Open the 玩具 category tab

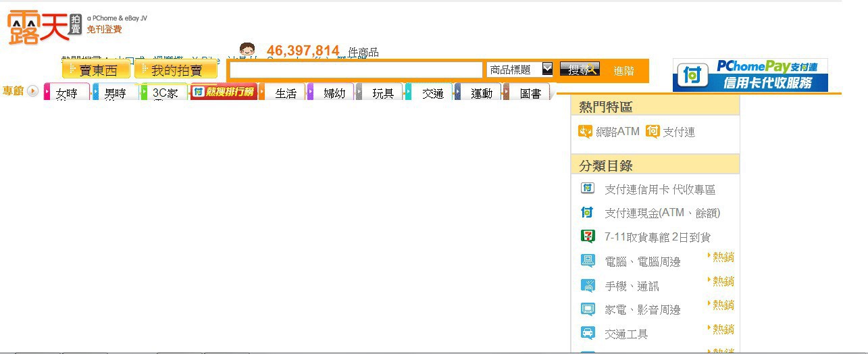(380, 93)
